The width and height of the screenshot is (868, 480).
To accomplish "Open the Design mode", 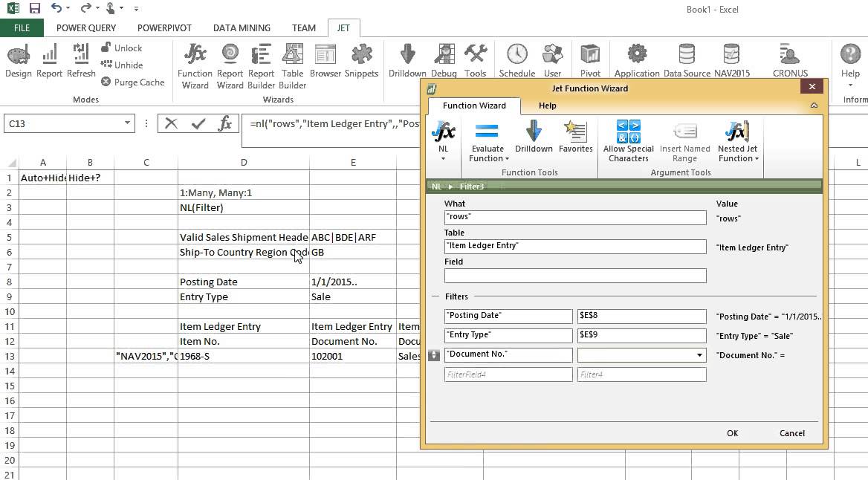I will 19,61.
